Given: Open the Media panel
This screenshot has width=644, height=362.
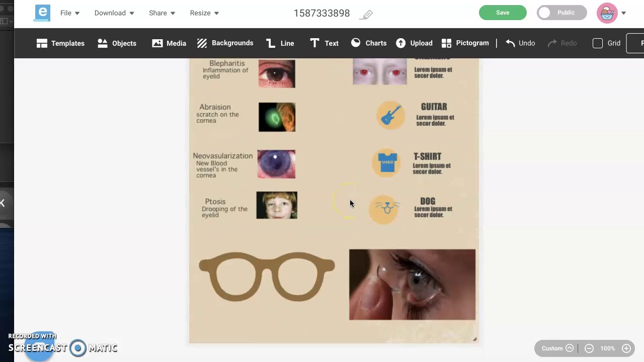Looking at the screenshot, I should (169, 43).
